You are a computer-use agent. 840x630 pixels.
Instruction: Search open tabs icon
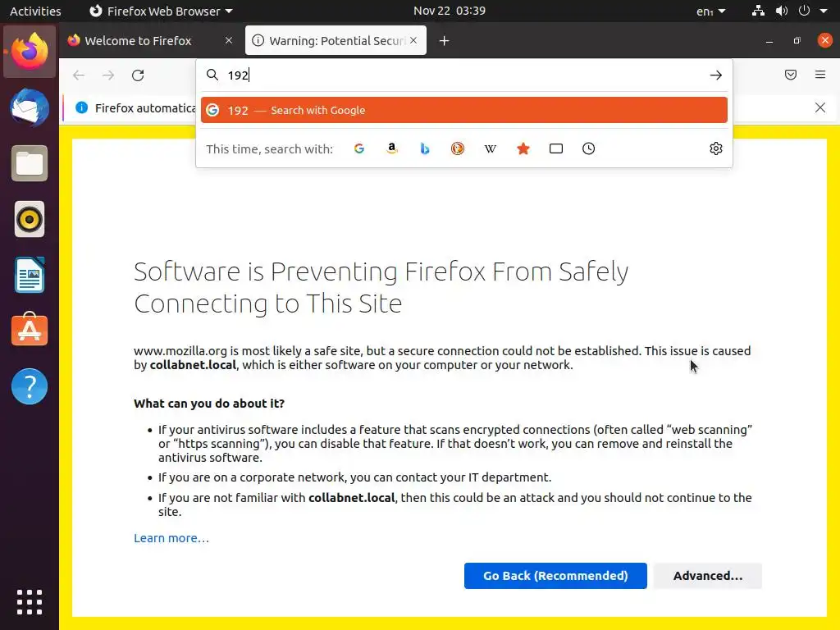click(556, 148)
